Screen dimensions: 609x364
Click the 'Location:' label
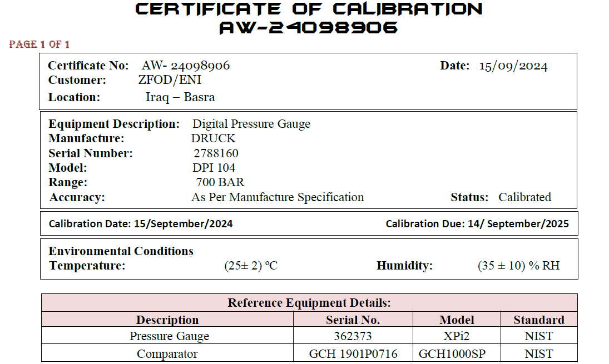[x=74, y=97]
